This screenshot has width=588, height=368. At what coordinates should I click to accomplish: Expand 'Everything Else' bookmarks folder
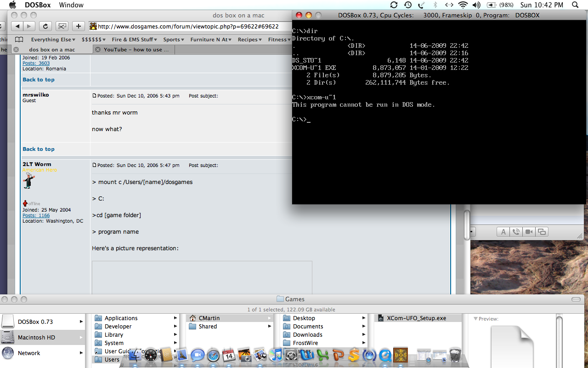click(x=53, y=40)
